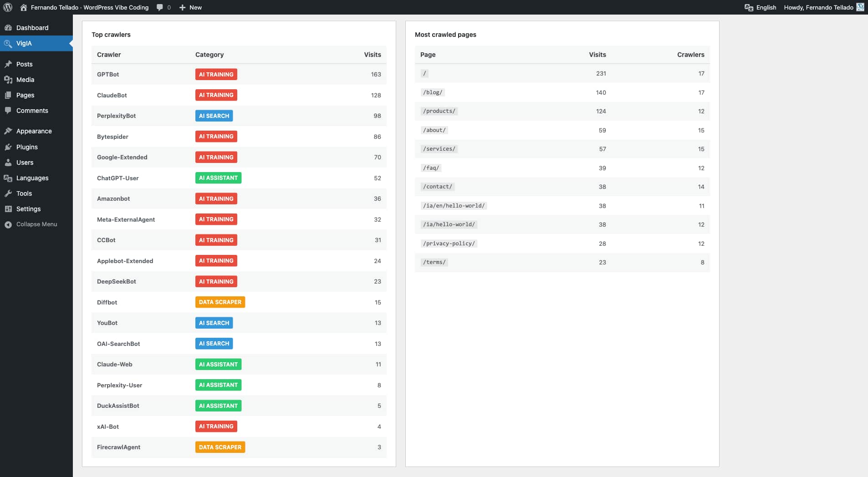Image resolution: width=868 pixels, height=477 pixels.
Task: Select the Tools wrench icon
Action: [8, 193]
